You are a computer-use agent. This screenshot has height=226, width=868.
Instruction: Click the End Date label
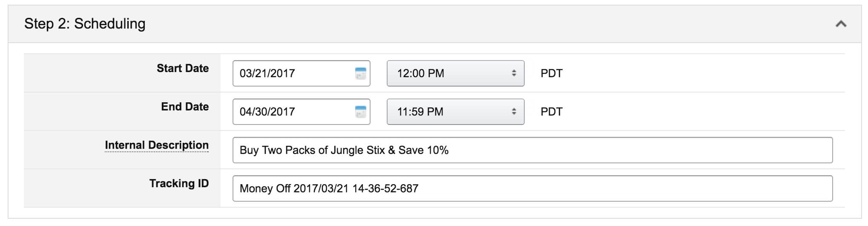click(185, 107)
